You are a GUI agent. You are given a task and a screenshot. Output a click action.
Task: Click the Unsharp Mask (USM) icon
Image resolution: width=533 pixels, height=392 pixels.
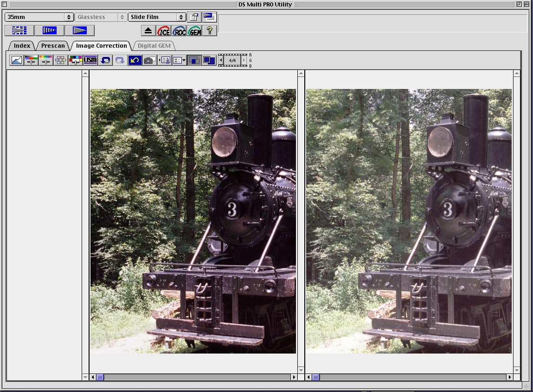(90, 60)
